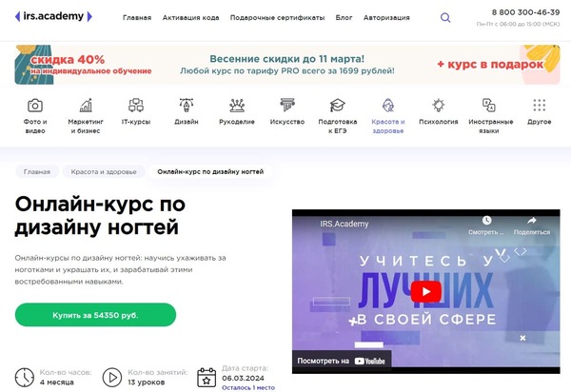Open the IT-курсы category icon
The height and width of the screenshot is (392, 571).
point(136,106)
